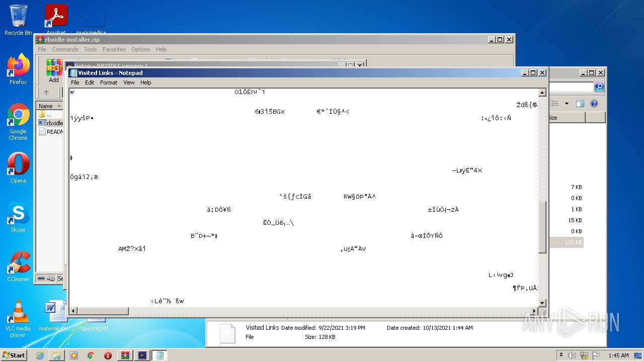This screenshot has width=644, height=362.
Task: Open Notepad's File menu
Action: (x=75, y=82)
